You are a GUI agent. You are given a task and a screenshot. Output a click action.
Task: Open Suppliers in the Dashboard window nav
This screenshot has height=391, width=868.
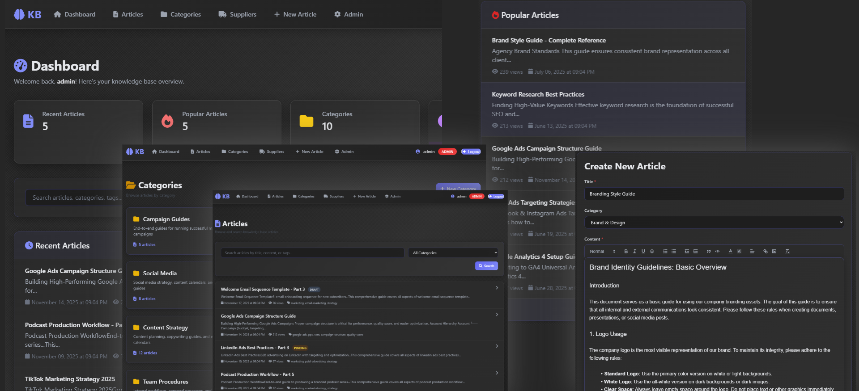pyautogui.click(x=238, y=14)
